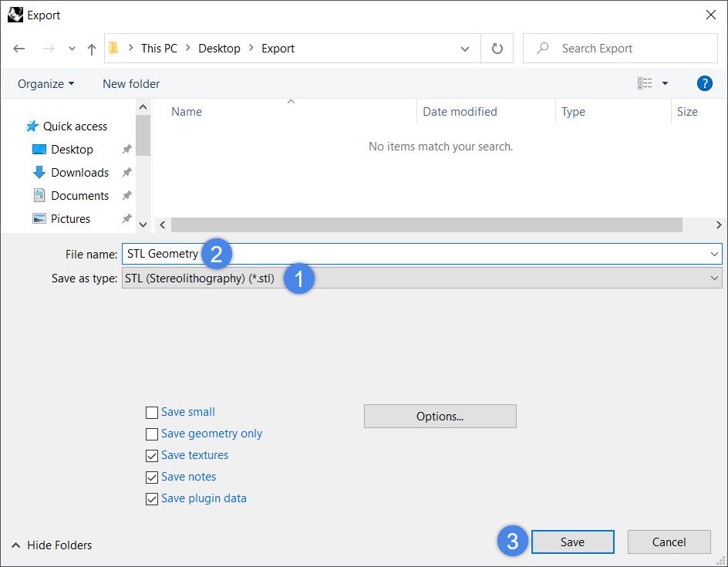Open the Pictures folder in the sidebar
Screen dimensions: 728x567
coord(74,218)
